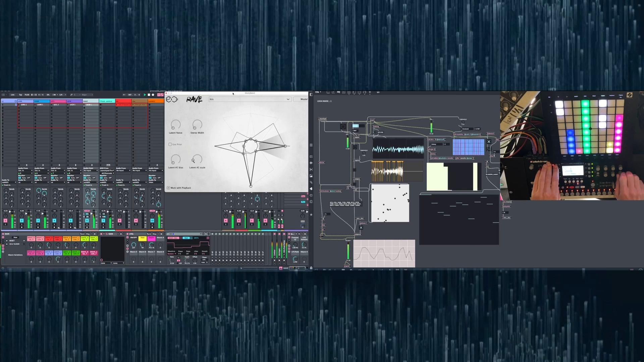Image resolution: width=644 pixels, height=362 pixels.
Task: Open the image browser icon in Max sidebar
Action: [x=311, y=176]
